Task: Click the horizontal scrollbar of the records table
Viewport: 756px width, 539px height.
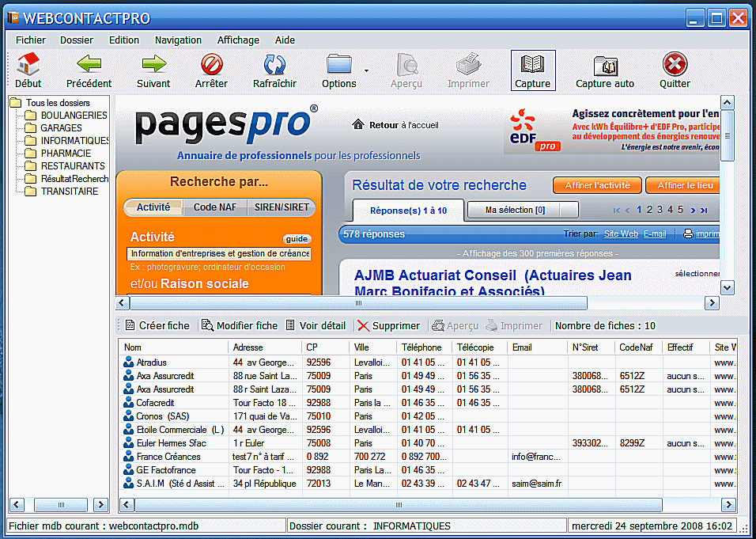Action: coord(395,505)
